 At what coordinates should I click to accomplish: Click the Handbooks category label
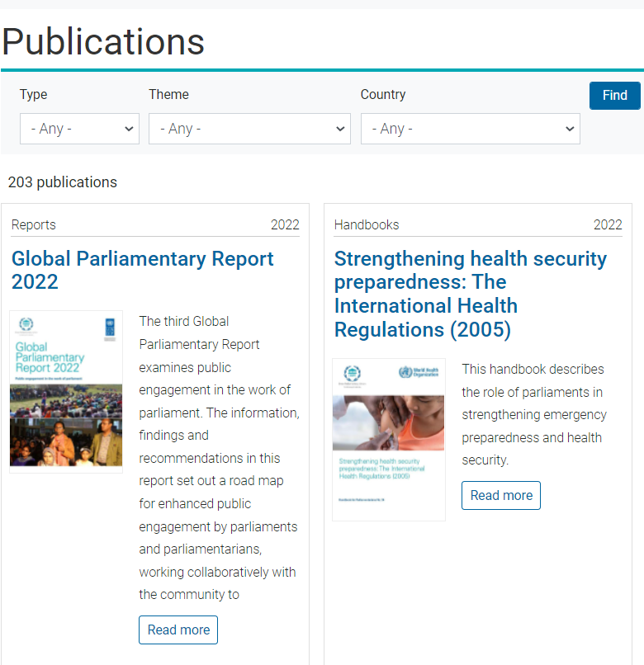pos(367,224)
